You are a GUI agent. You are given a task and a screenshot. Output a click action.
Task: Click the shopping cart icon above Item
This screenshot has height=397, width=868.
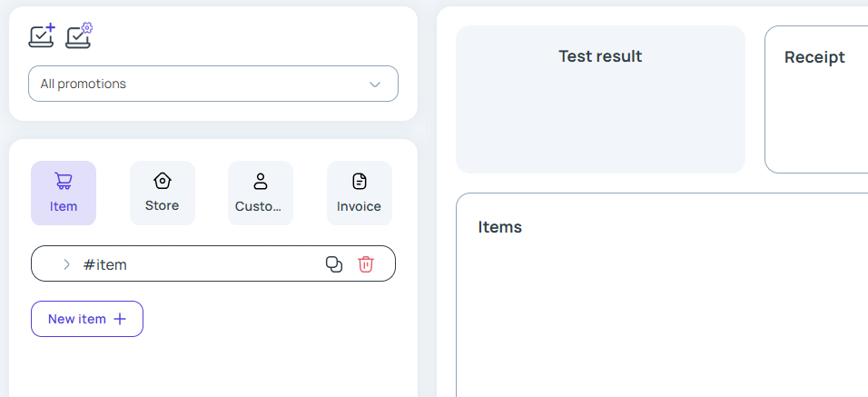[64, 181]
